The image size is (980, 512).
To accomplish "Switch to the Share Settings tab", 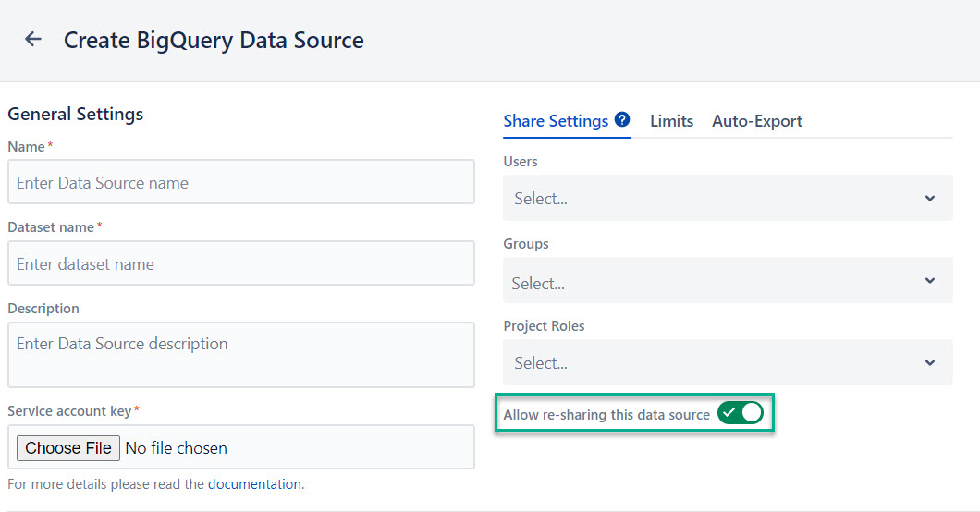I will 556,121.
